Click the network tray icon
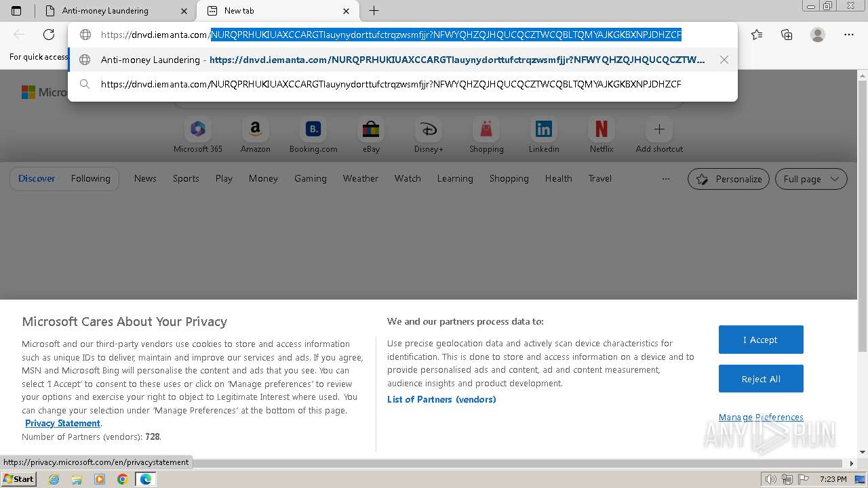Screen dimensions: 868x488 (x=787, y=479)
